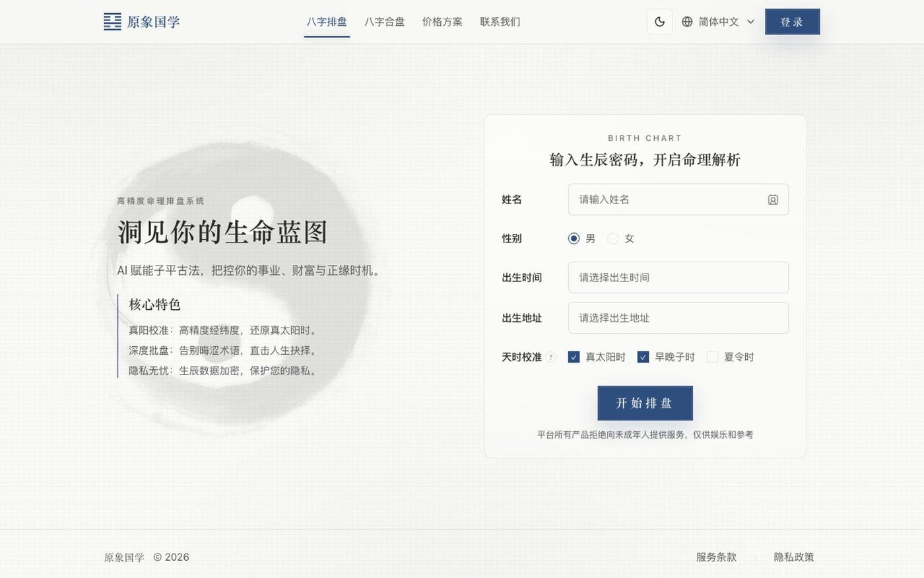Click the 性别 label

[511, 238]
